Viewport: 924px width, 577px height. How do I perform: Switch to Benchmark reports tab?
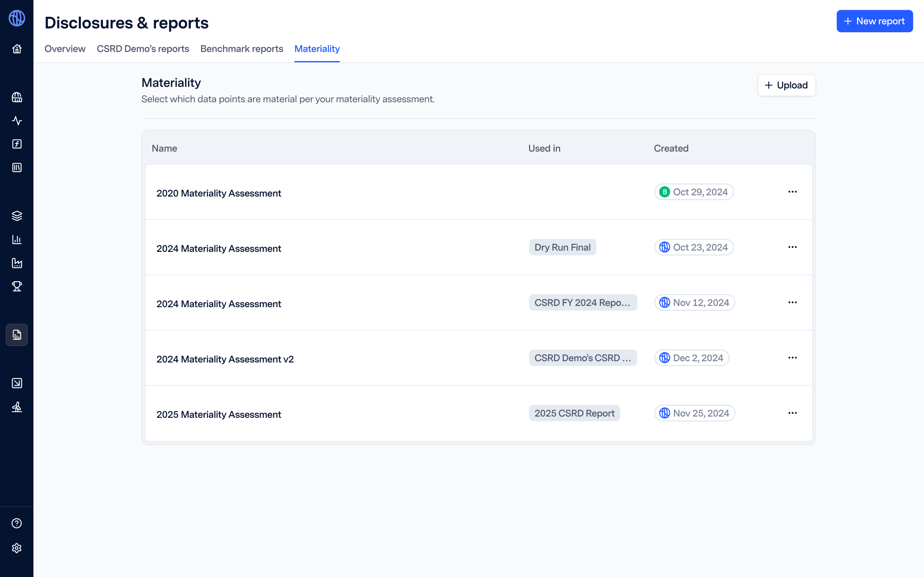click(242, 49)
